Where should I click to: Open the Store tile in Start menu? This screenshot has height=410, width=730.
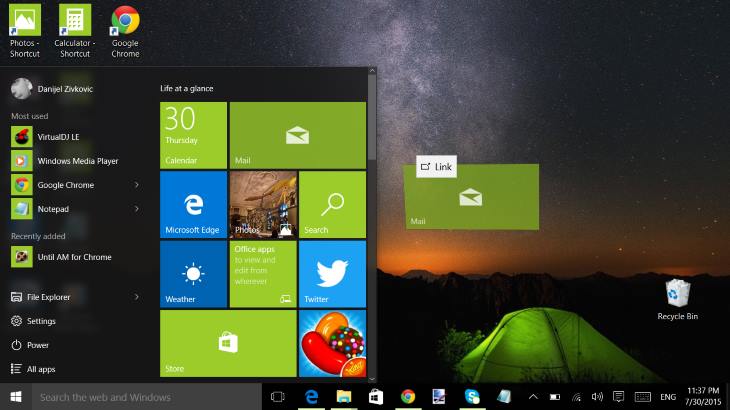click(228, 343)
